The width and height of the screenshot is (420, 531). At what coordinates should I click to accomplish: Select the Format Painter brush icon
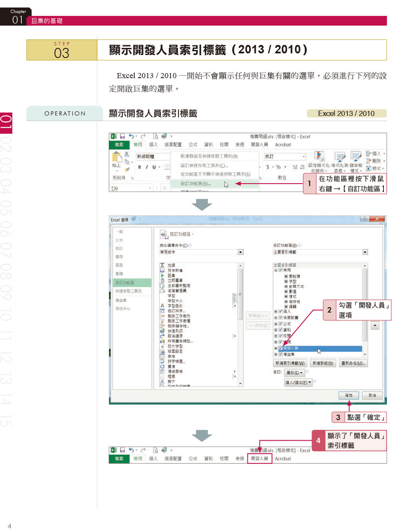point(127,169)
